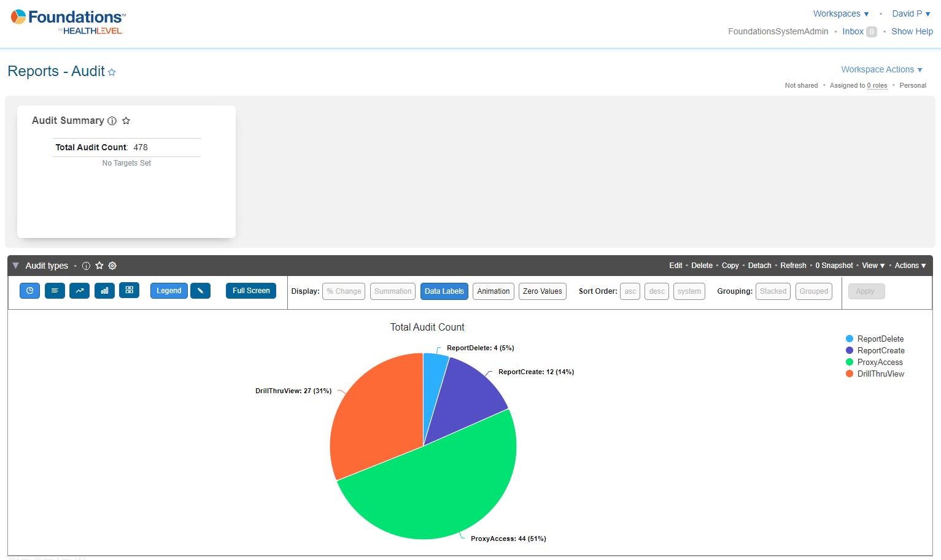Select the pie chart view icon
This screenshot has width=941, height=560.
(29, 291)
